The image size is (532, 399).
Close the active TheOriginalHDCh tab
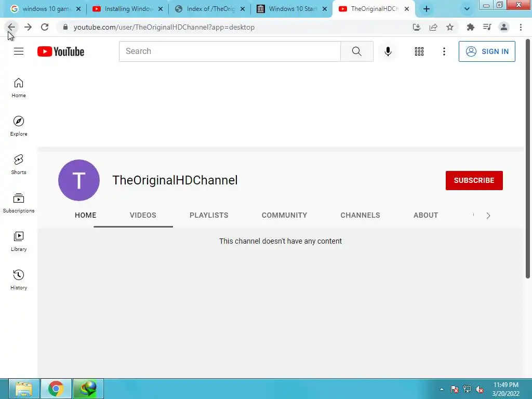click(x=407, y=9)
